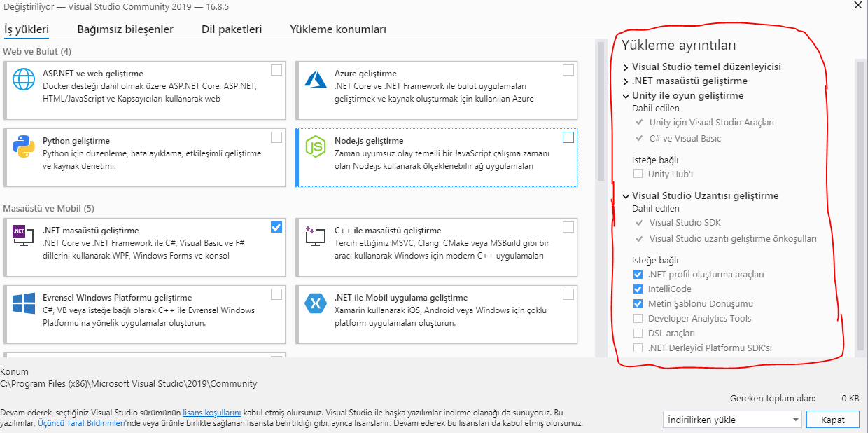The height and width of the screenshot is (433, 868).
Task: Click Visual Studio uzantı geliştirme önkoşulları item
Action: (x=733, y=239)
